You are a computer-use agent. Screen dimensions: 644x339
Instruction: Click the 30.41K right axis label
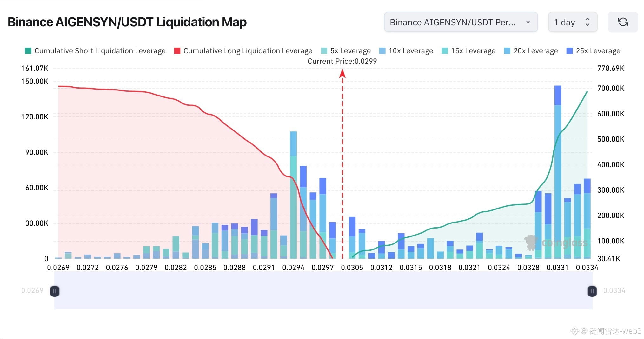click(608, 259)
